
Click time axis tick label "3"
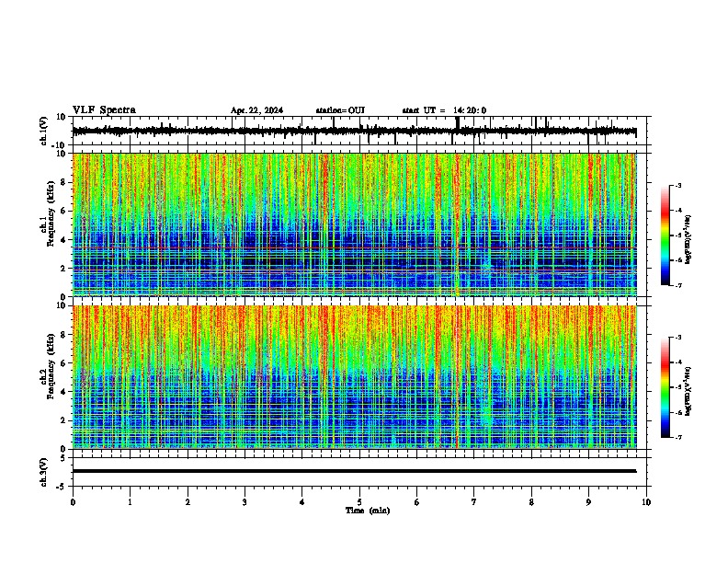click(x=245, y=502)
